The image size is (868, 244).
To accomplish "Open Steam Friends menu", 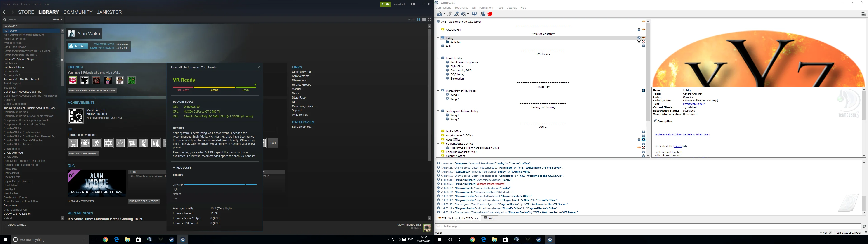I will (25, 4).
